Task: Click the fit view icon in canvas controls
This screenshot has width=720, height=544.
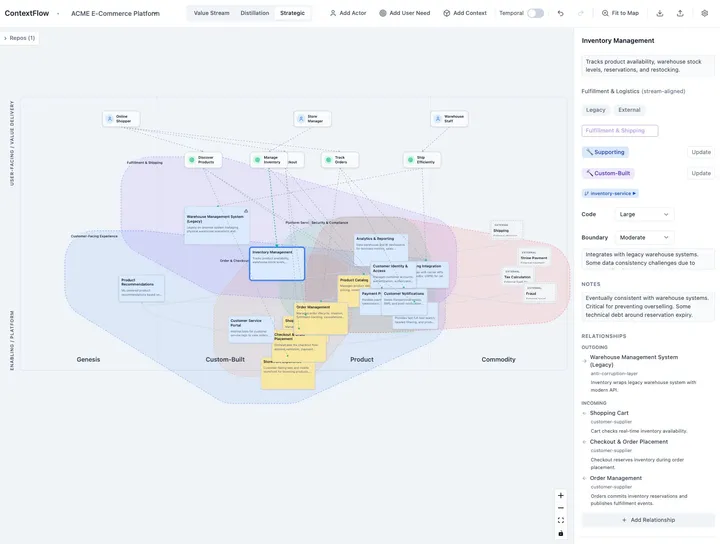Action: pyautogui.click(x=561, y=520)
